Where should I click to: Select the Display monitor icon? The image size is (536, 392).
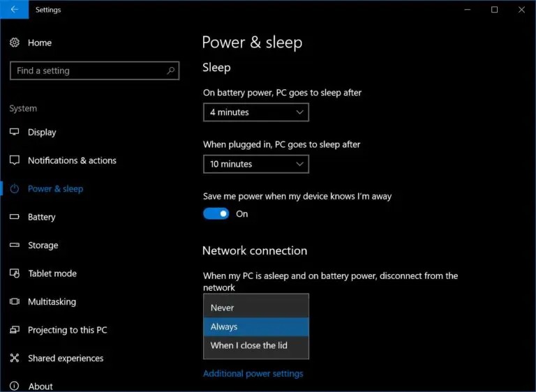click(15, 132)
